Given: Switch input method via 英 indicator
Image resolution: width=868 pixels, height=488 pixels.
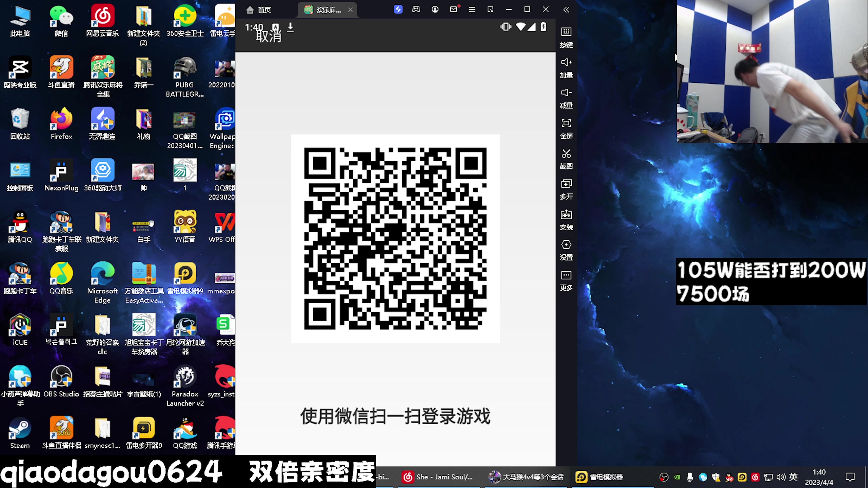Looking at the screenshot, I should [x=793, y=477].
